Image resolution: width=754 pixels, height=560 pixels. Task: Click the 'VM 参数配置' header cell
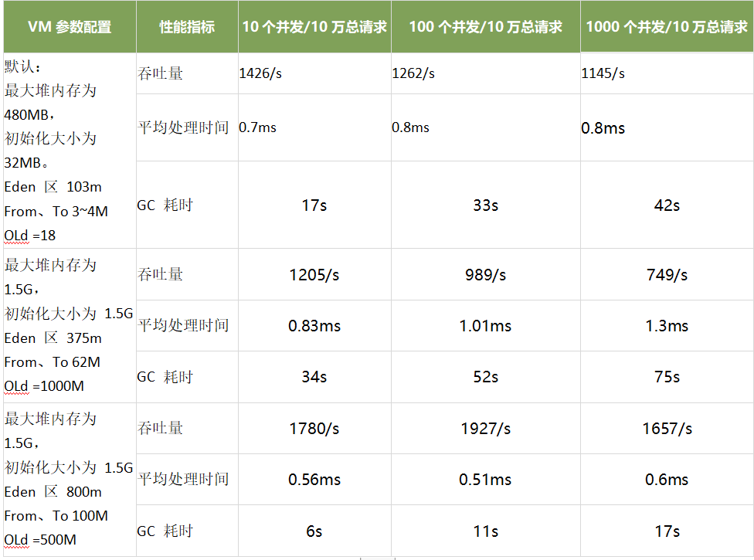click(x=70, y=26)
